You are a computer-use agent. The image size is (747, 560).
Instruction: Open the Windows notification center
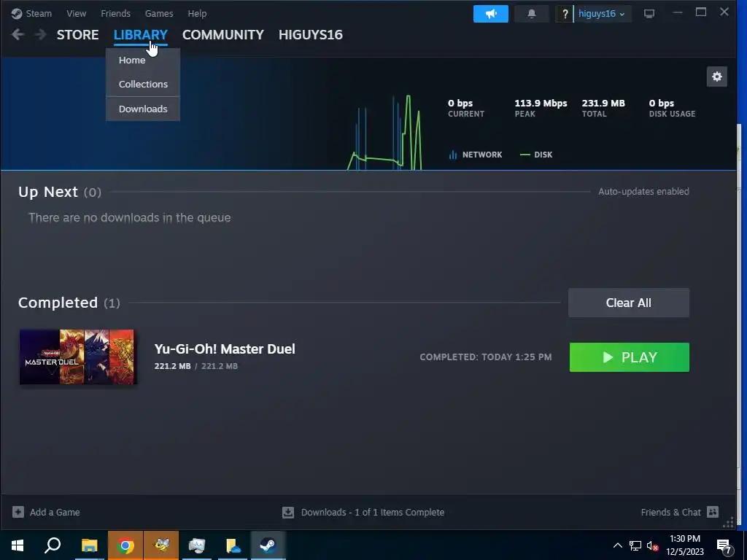click(x=724, y=545)
